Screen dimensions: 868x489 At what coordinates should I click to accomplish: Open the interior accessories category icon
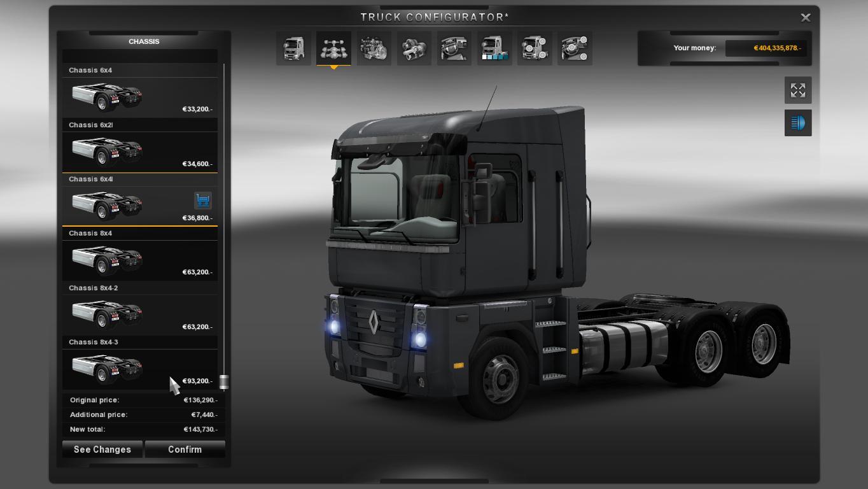(x=575, y=48)
